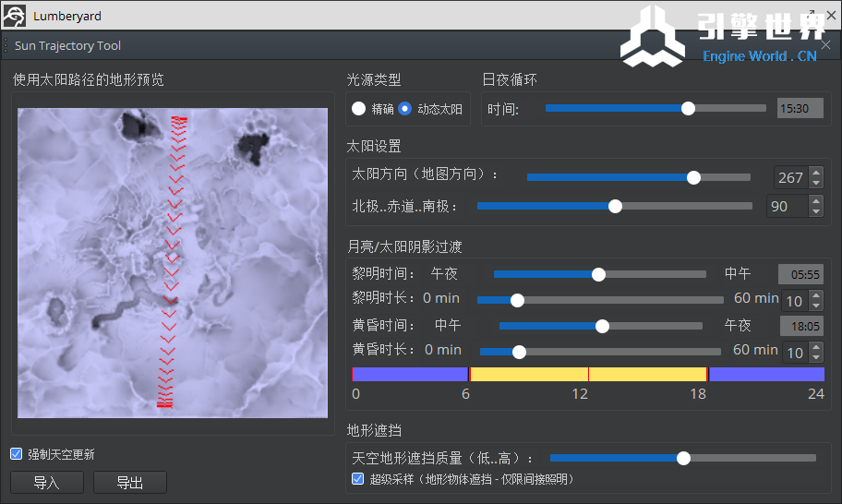Click the 黎明时间 slider handle
The width and height of the screenshot is (842, 504).
[x=598, y=274]
